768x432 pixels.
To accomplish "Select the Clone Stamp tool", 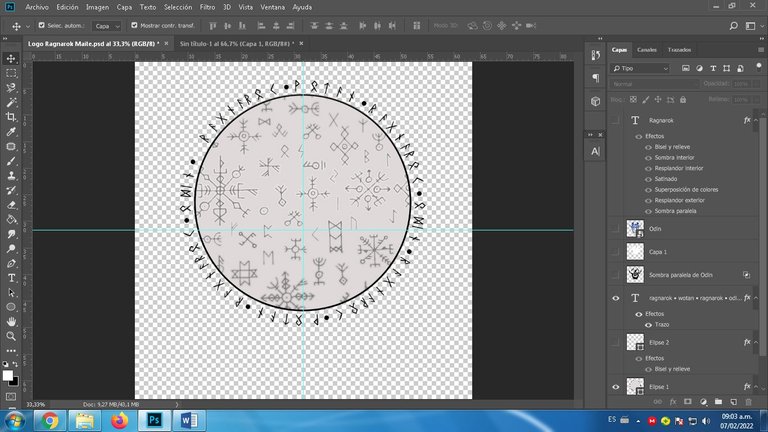I will (11, 176).
